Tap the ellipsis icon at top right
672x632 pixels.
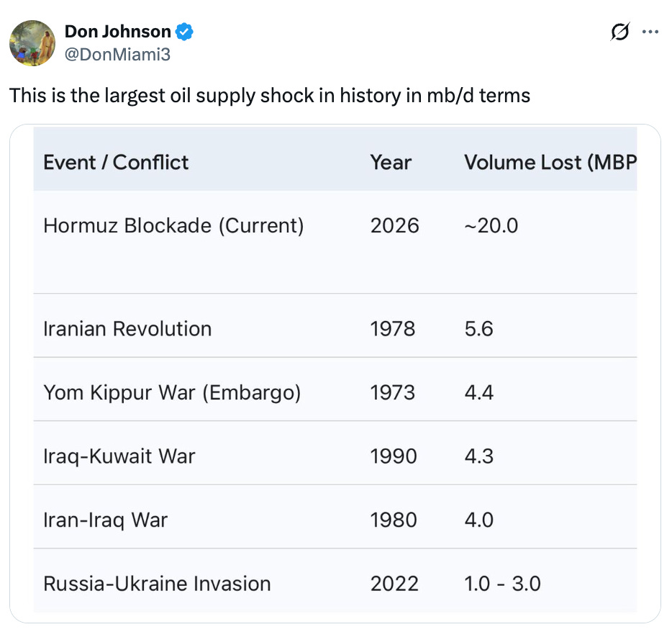tap(651, 32)
